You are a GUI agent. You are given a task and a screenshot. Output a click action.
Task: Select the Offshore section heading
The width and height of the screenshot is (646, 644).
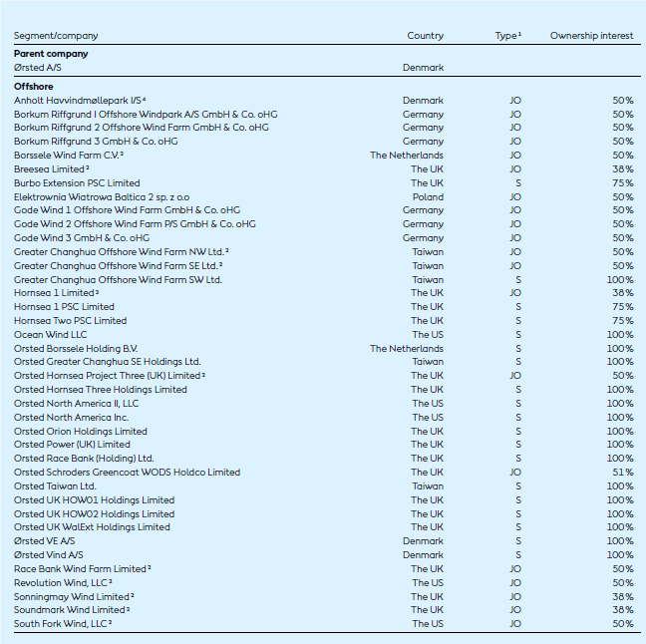tap(34, 87)
